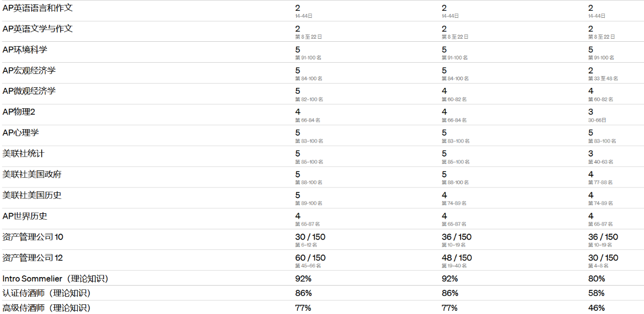Select the AP宏观经济学 row label
This screenshot has width=644, height=314.
29,71
